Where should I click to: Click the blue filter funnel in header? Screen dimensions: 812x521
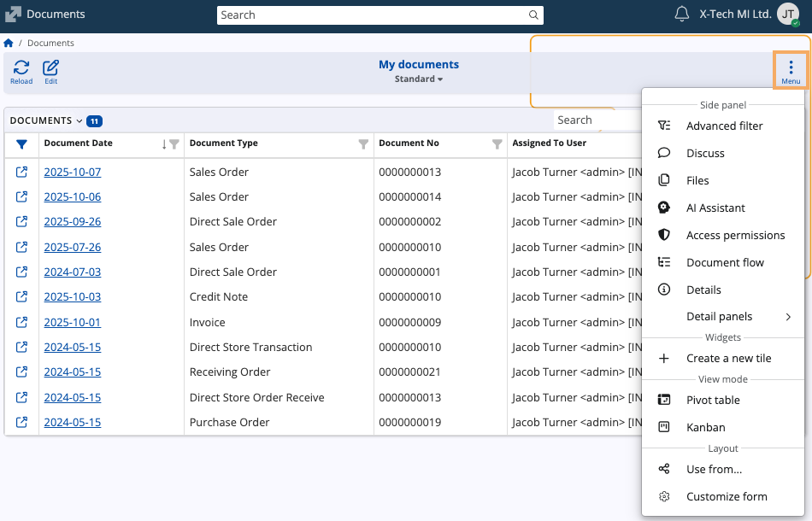22,144
